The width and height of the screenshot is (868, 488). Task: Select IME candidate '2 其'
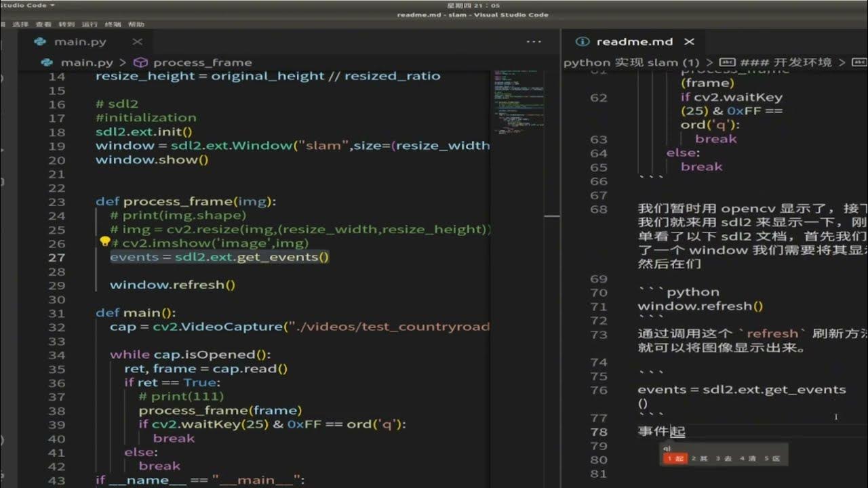(699, 459)
